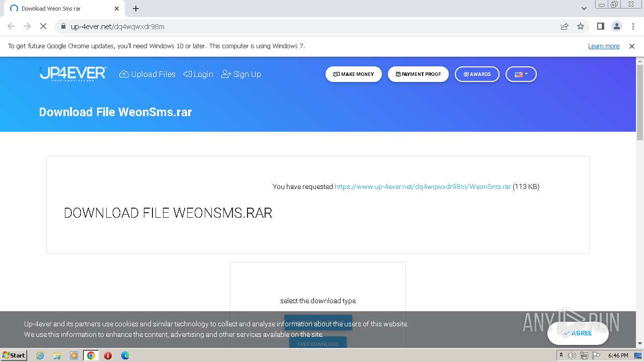Screen dimensions: 644x362
Task: Toggle the browser side panel
Action: pyautogui.click(x=600, y=26)
